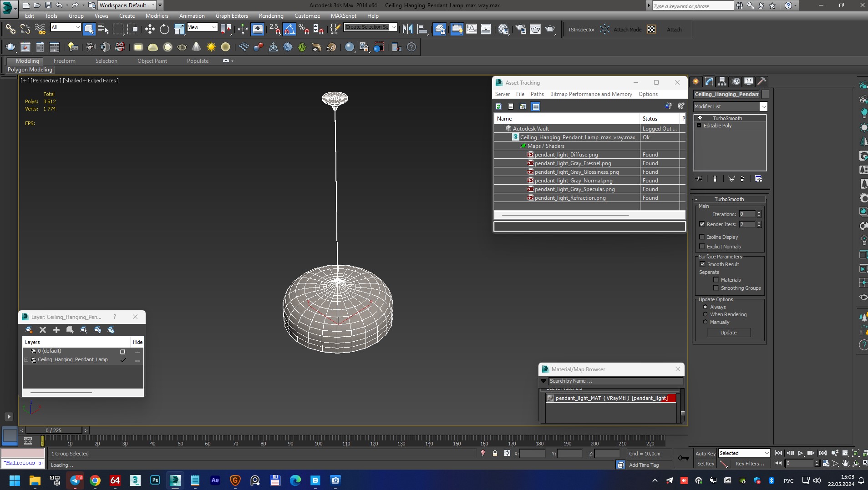Viewport: 868px width, 490px height.
Task: Click the Unlink selection tool
Action: 25,29
